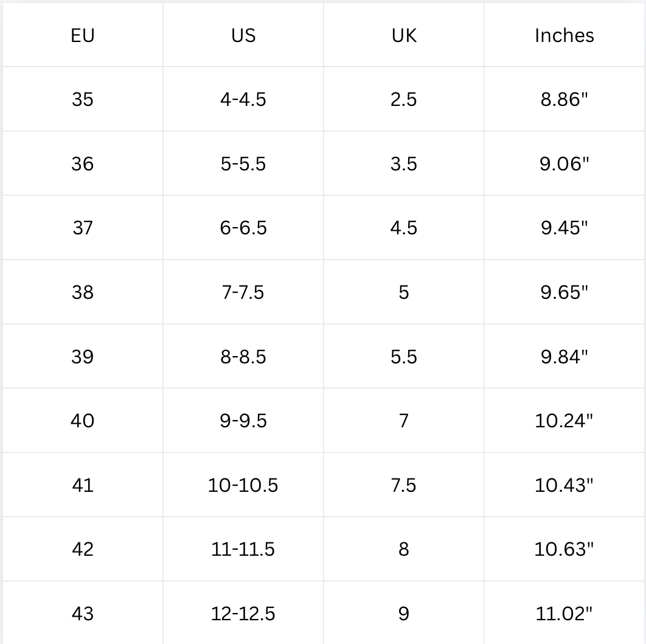Click the EU column header
This screenshot has height=644, width=646.
pos(83,35)
